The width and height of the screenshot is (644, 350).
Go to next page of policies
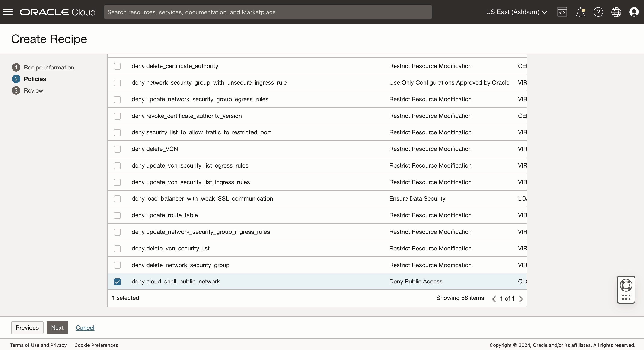(521, 299)
